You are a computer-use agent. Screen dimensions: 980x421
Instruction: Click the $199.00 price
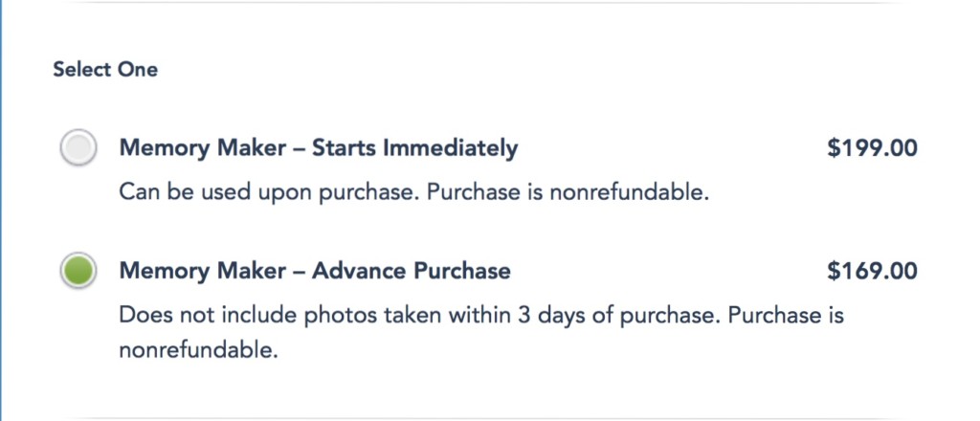[872, 148]
